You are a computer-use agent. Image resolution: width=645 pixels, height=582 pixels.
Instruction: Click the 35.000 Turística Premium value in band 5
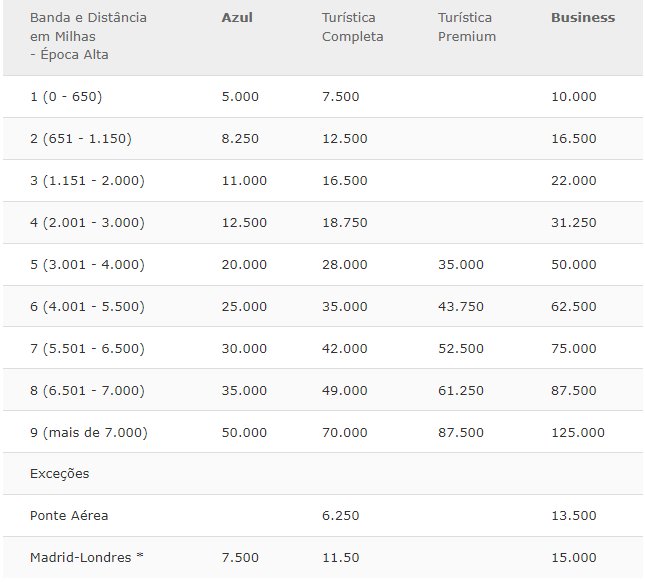tap(461, 264)
